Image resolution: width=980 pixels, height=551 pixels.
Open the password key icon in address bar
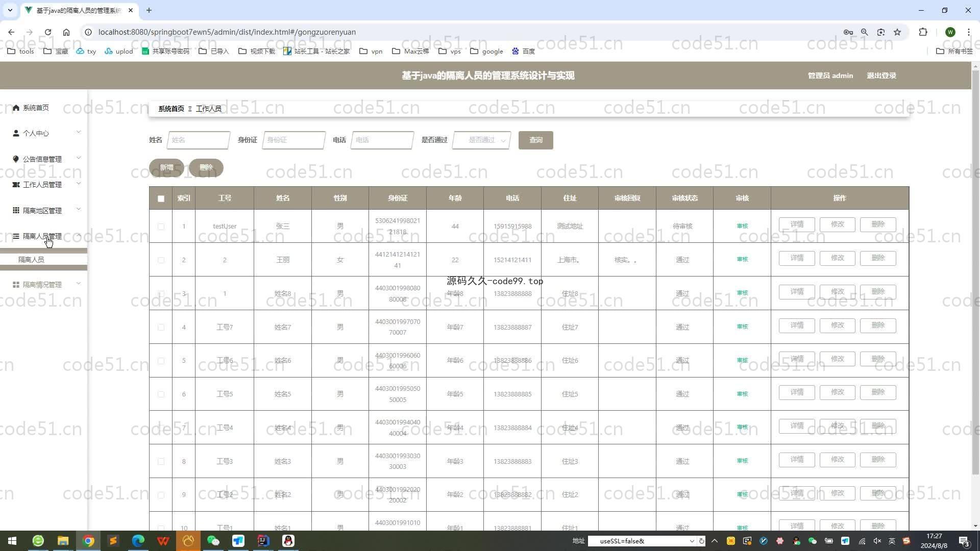tap(848, 32)
